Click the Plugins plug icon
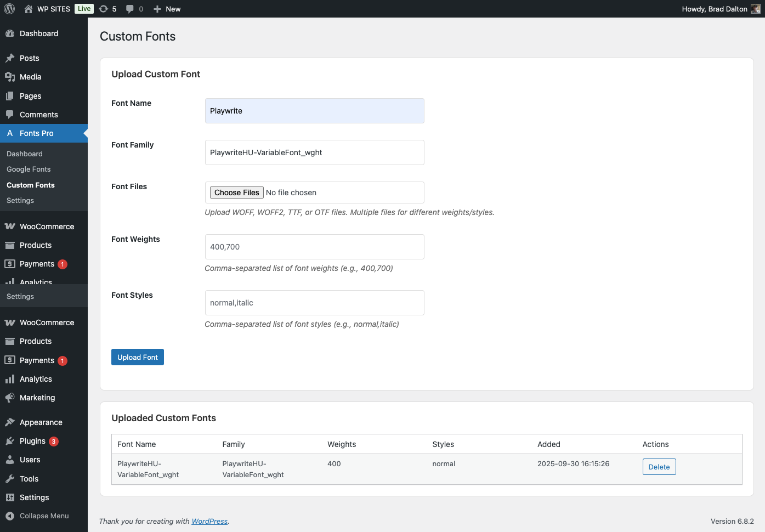 pyautogui.click(x=10, y=441)
